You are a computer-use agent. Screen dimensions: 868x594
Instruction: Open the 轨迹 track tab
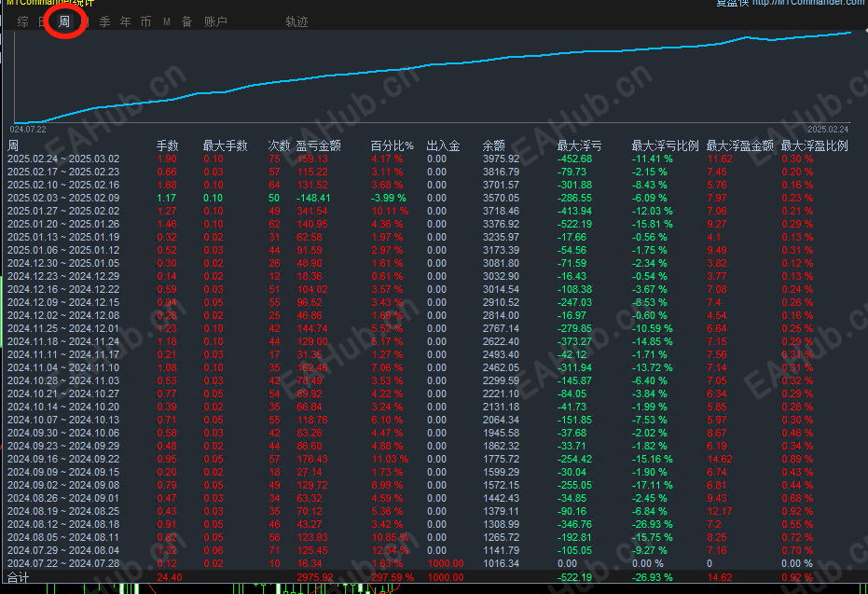coord(296,21)
